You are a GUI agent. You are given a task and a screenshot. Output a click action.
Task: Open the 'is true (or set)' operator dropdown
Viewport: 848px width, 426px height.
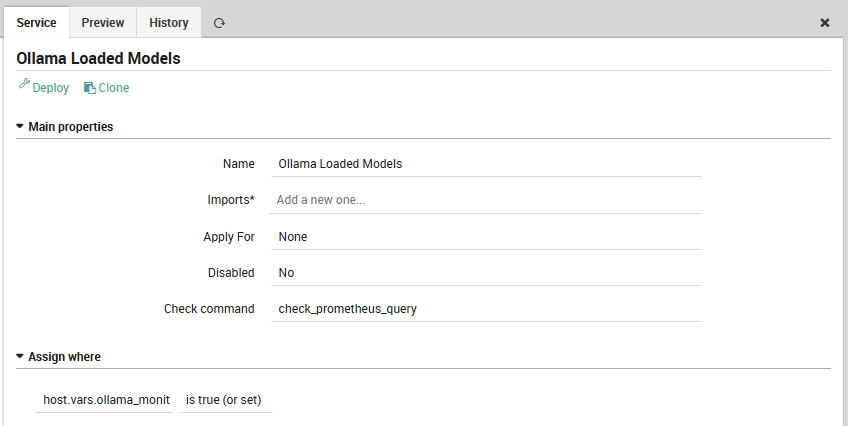[223, 400]
